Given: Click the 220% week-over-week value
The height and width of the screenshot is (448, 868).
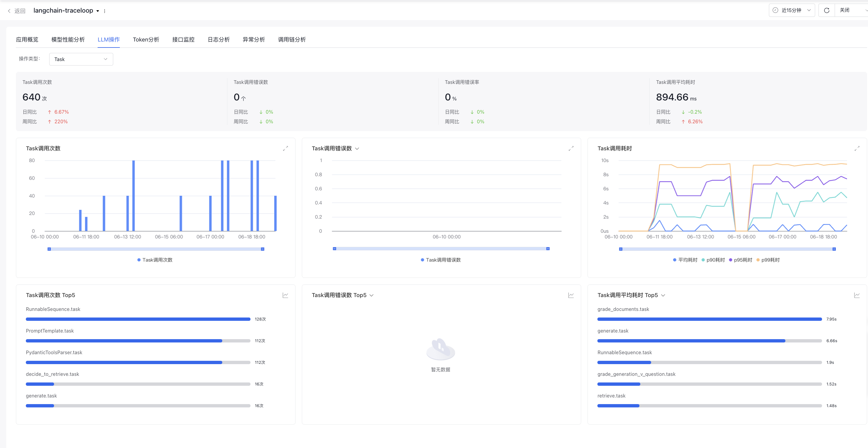Looking at the screenshot, I should (x=61, y=121).
